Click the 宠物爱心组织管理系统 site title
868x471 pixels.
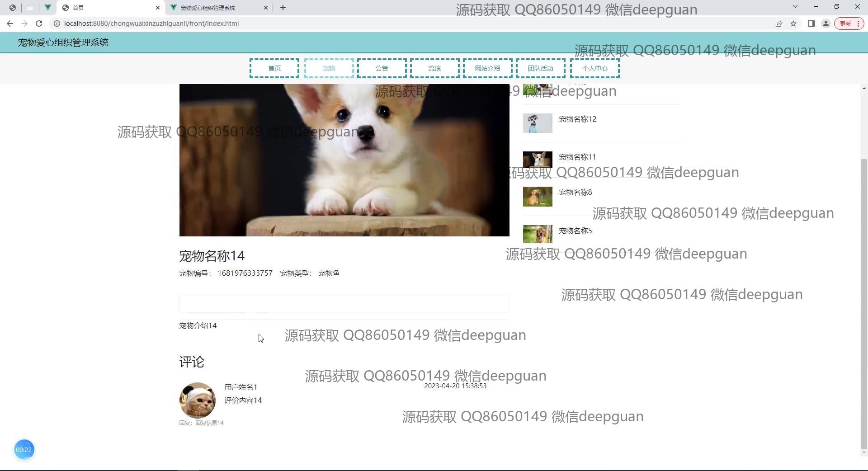point(63,42)
